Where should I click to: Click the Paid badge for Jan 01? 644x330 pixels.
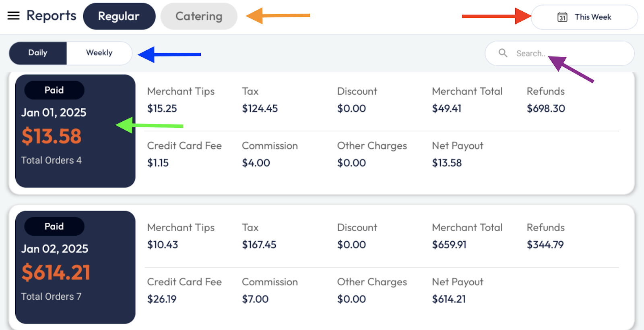pos(54,90)
